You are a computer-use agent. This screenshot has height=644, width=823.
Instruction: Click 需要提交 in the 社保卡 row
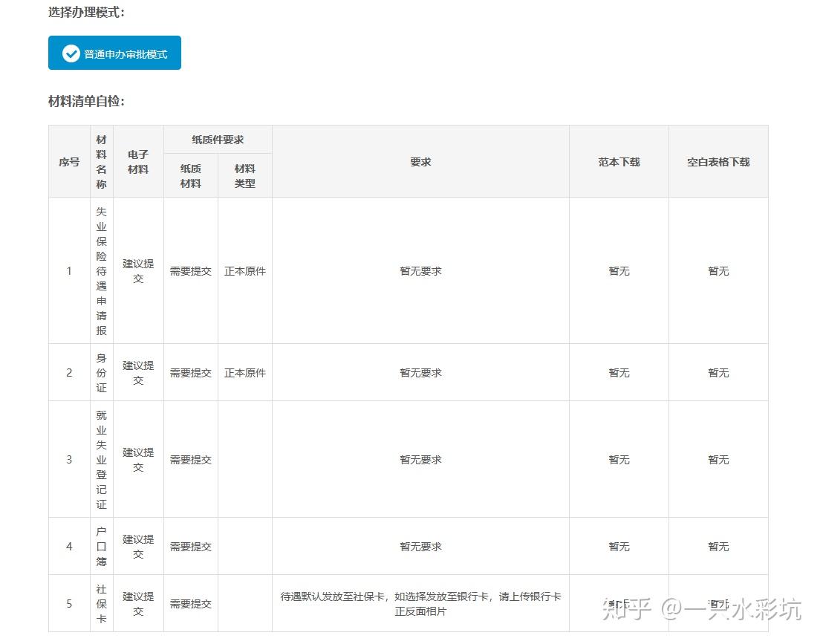(x=191, y=604)
